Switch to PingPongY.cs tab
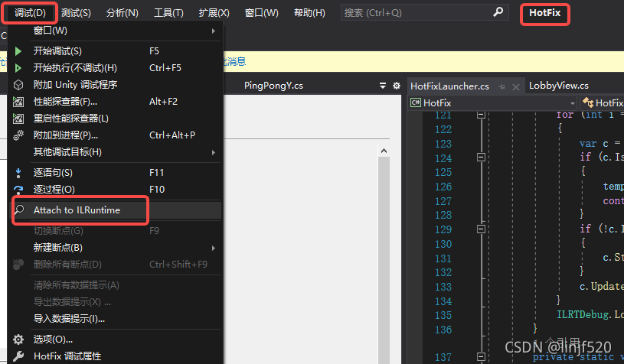Viewport: 624px width, 364px height. (x=273, y=86)
